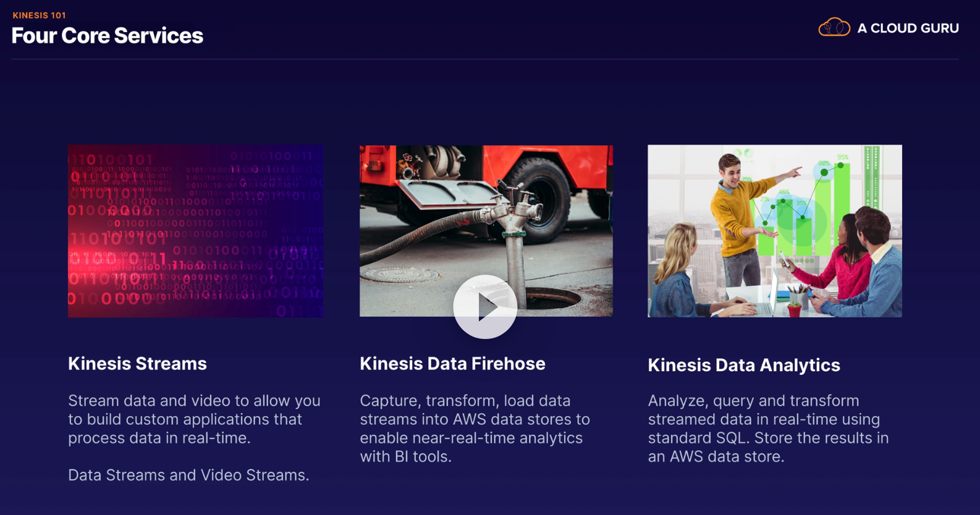Select the fire hydrant Firehose image
The width and height of the screenshot is (980, 515).
click(x=486, y=231)
